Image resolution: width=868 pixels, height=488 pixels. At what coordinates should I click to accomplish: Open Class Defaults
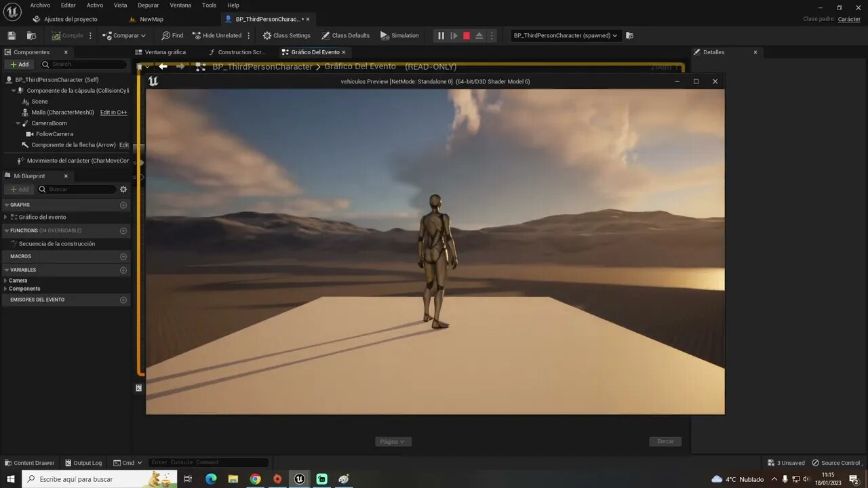point(346,35)
